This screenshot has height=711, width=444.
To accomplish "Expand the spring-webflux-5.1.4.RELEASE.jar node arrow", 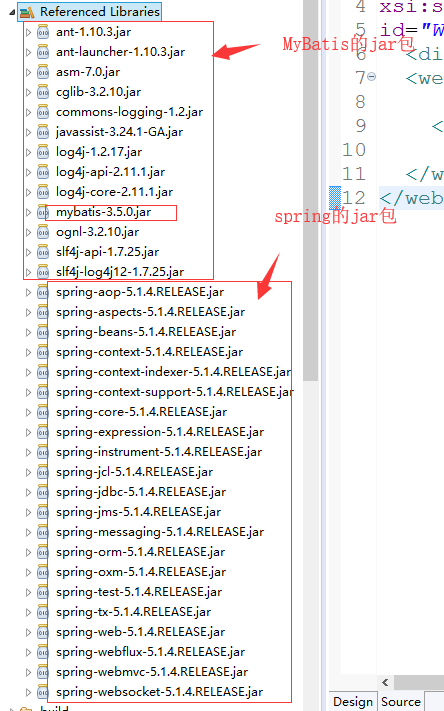I will click(28, 652).
